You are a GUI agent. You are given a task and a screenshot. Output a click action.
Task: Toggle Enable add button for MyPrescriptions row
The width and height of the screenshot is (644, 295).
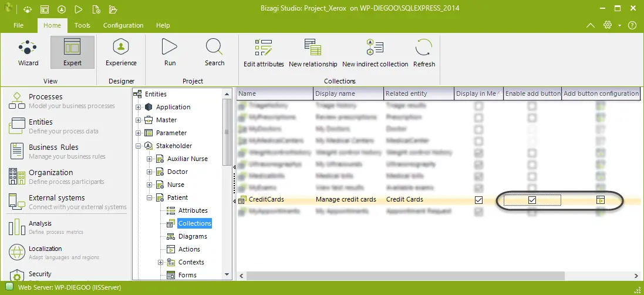coord(532,118)
